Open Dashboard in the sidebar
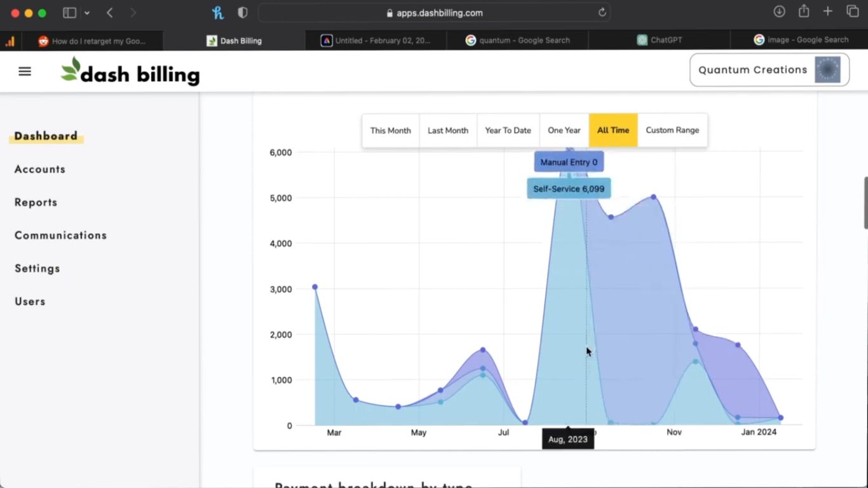 tap(46, 136)
